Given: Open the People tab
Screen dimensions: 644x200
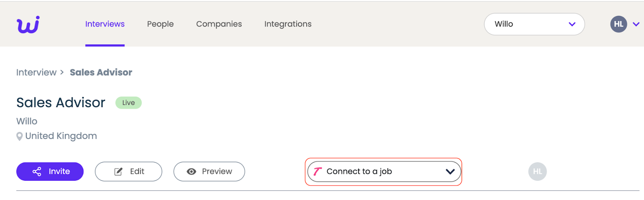Looking at the screenshot, I should (x=160, y=24).
